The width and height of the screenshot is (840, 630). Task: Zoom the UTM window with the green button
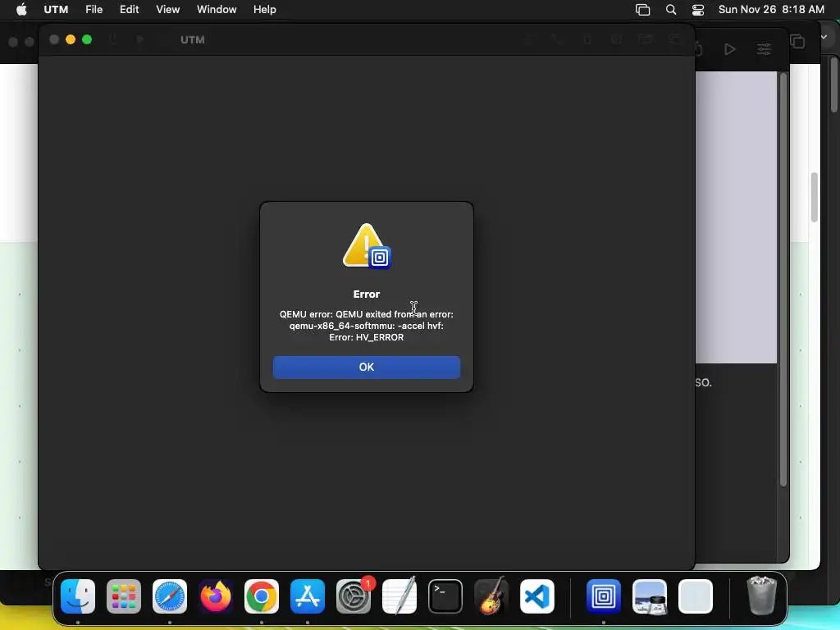(x=87, y=39)
